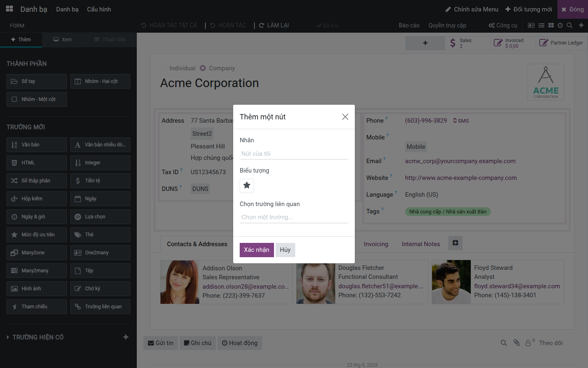Close Studio with the Đóng button

[x=572, y=9]
